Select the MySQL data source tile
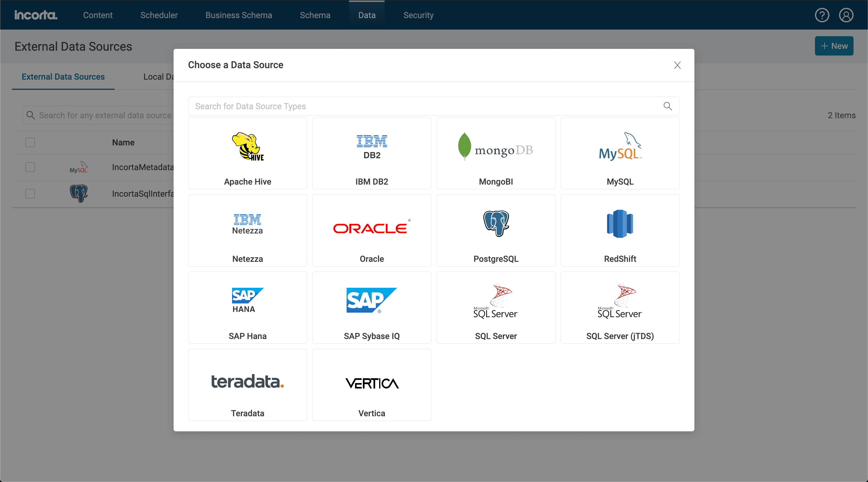 pyautogui.click(x=620, y=154)
